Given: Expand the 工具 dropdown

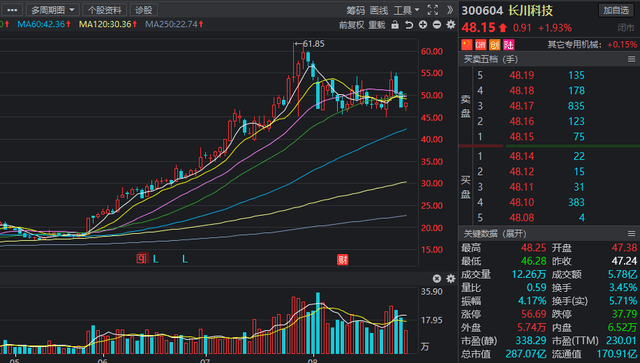Looking at the screenshot, I should click(406, 10).
